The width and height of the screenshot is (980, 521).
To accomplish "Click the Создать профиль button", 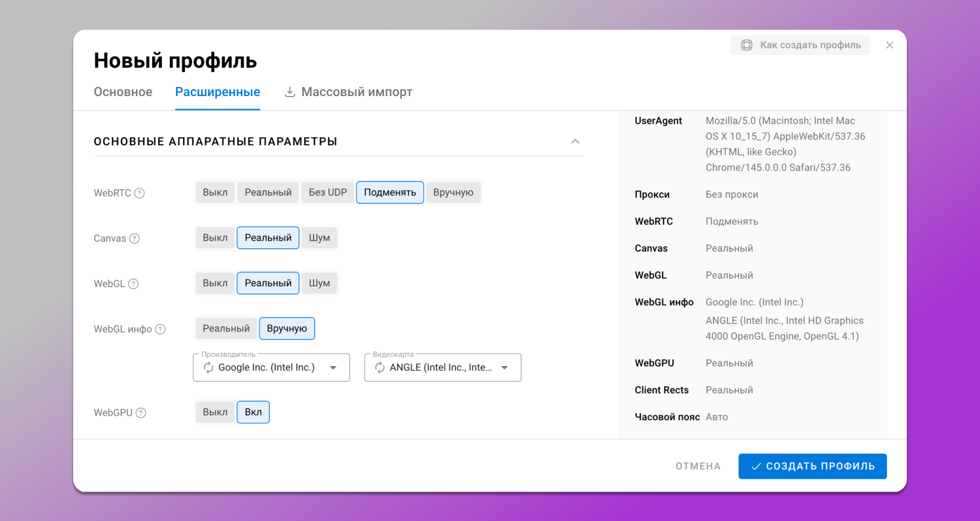I will coord(812,466).
